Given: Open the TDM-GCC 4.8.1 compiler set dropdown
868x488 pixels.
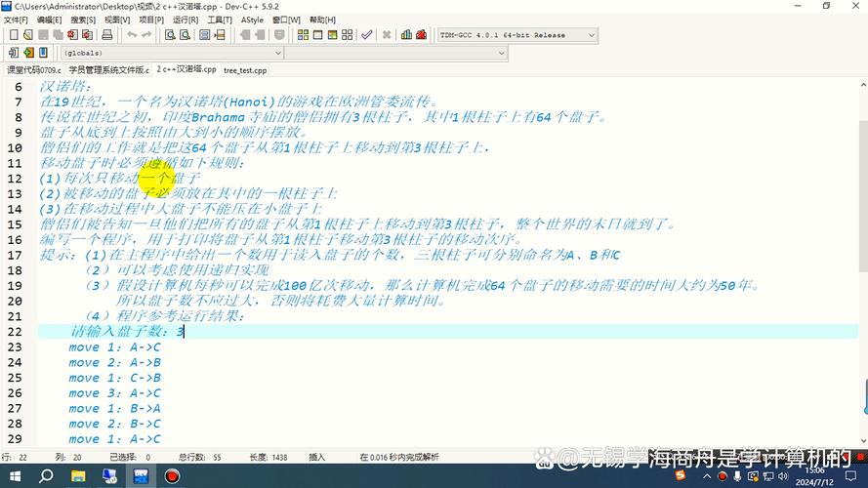Looking at the screenshot, I should pyautogui.click(x=517, y=35).
